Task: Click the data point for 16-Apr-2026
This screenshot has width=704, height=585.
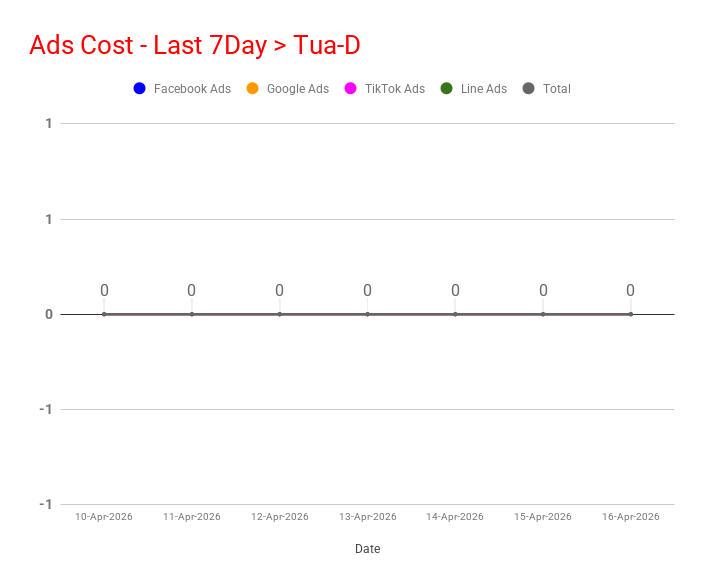Action: pos(630,314)
